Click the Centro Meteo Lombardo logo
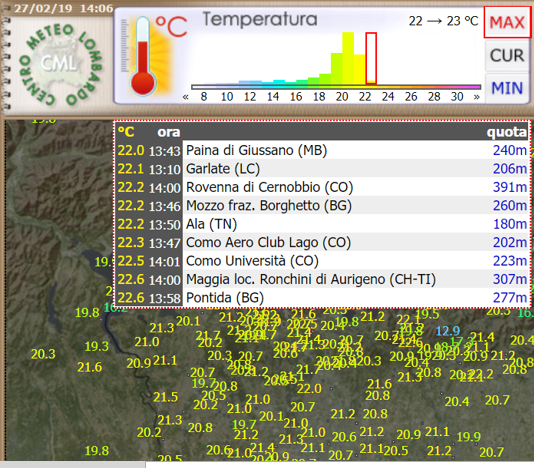This screenshot has width=534, height=468. pyautogui.click(x=60, y=64)
